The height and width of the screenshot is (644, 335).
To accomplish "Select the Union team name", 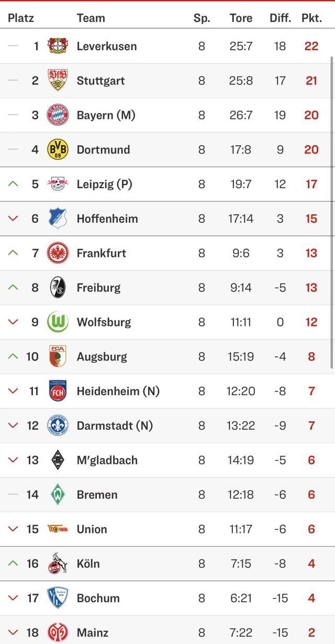I will click(x=92, y=529).
